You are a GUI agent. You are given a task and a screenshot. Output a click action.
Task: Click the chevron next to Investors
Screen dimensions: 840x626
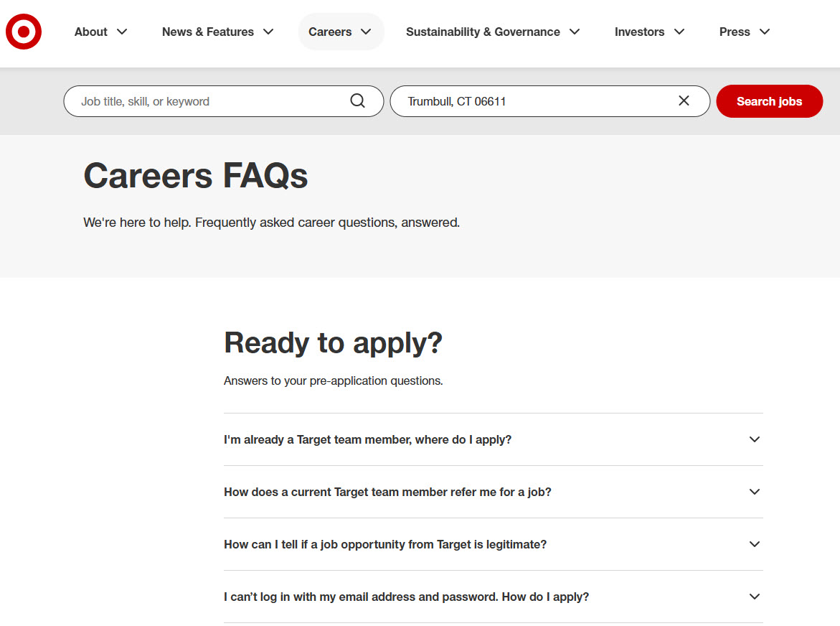coord(679,32)
